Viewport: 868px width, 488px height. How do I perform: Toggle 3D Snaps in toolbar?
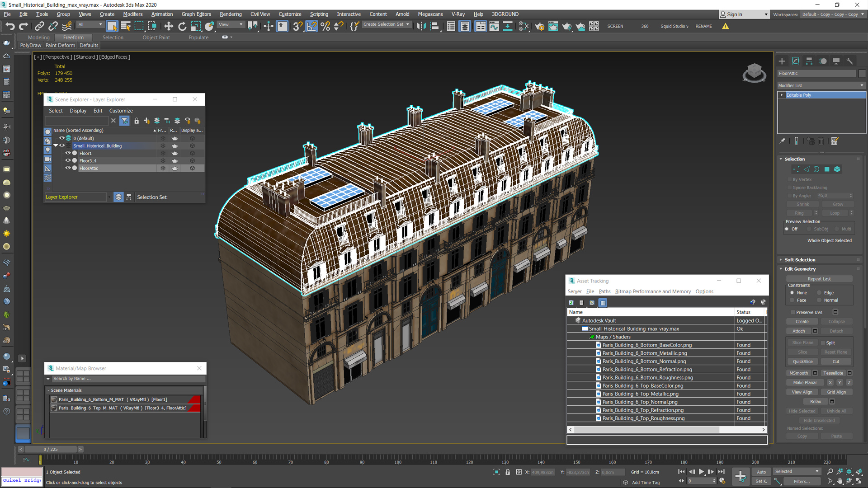pyautogui.click(x=297, y=26)
